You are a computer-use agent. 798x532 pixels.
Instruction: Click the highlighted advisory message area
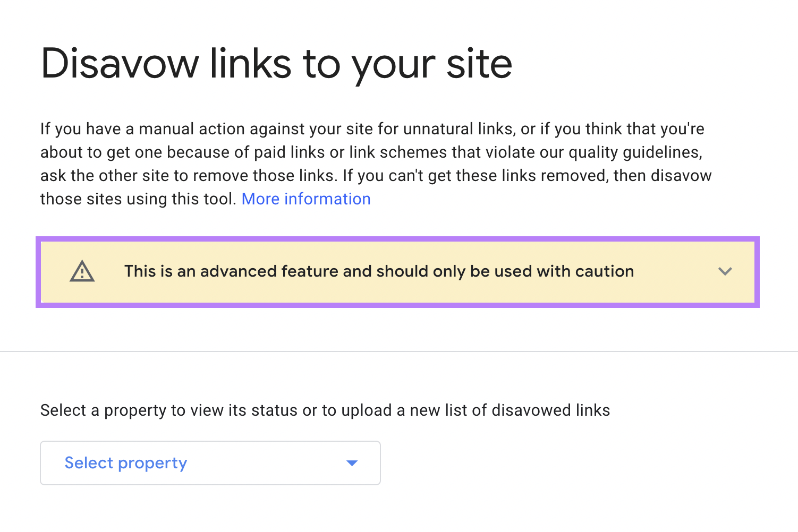coord(397,272)
